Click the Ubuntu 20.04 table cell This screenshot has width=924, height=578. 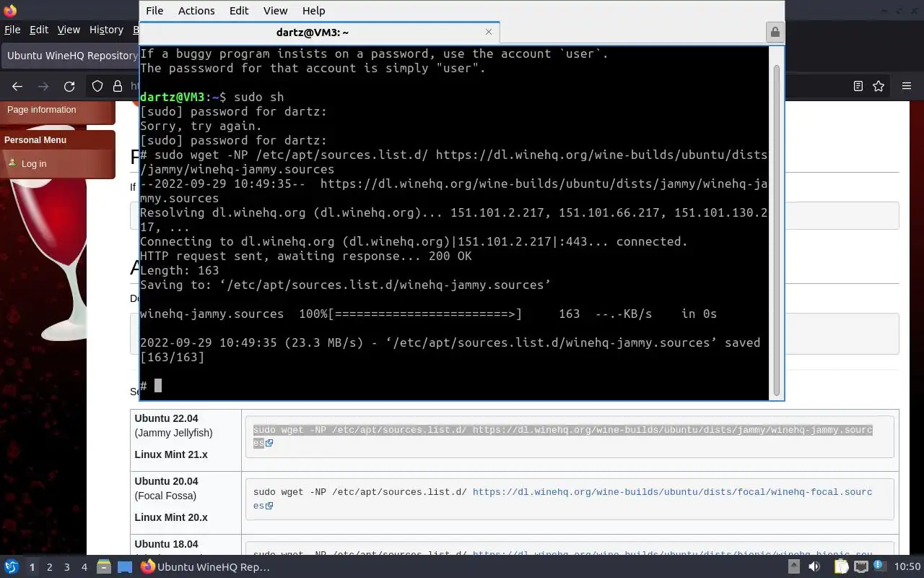tap(186, 503)
